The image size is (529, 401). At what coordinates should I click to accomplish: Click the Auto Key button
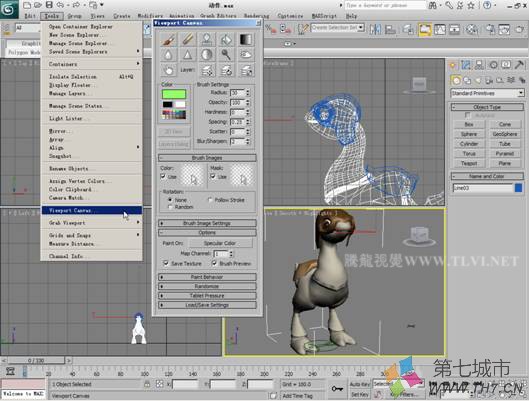[359, 384]
